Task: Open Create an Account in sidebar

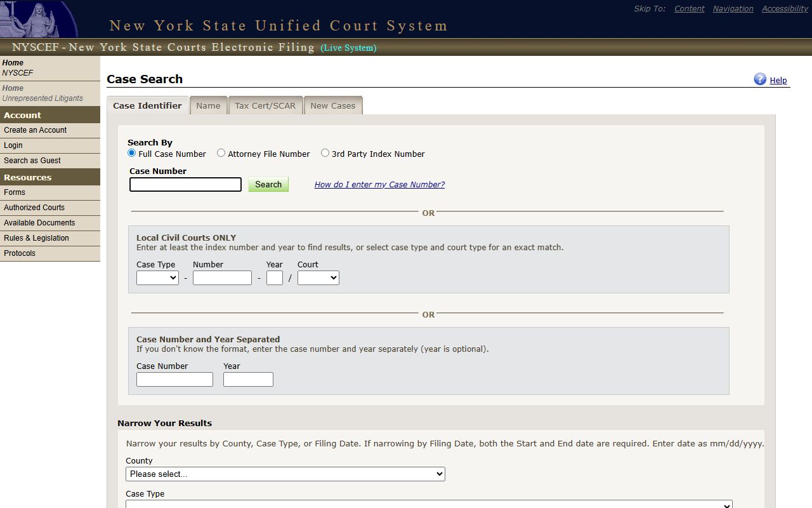Action: tap(50, 130)
